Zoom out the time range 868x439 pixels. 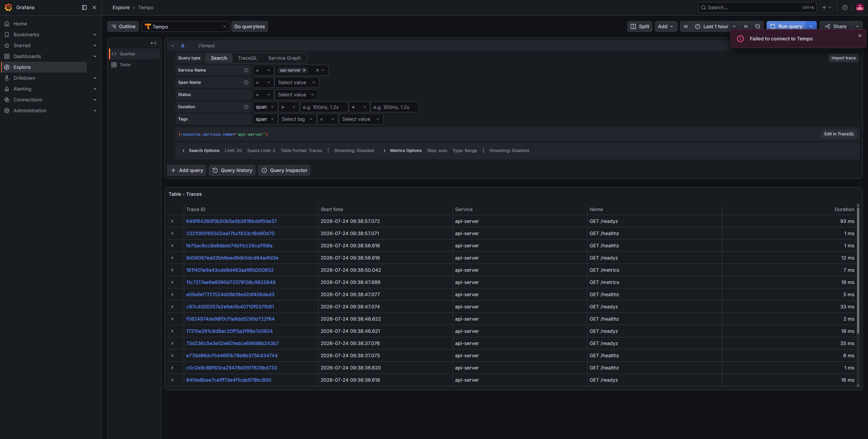tap(757, 26)
